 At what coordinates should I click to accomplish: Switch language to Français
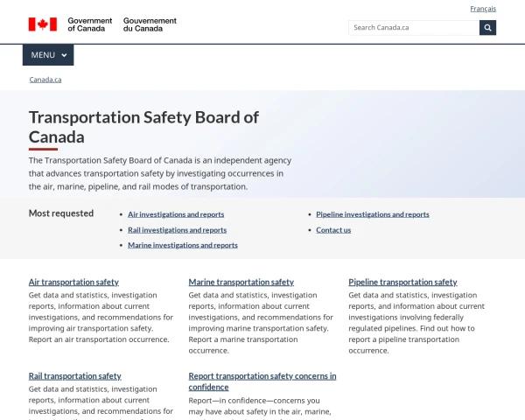483,9
